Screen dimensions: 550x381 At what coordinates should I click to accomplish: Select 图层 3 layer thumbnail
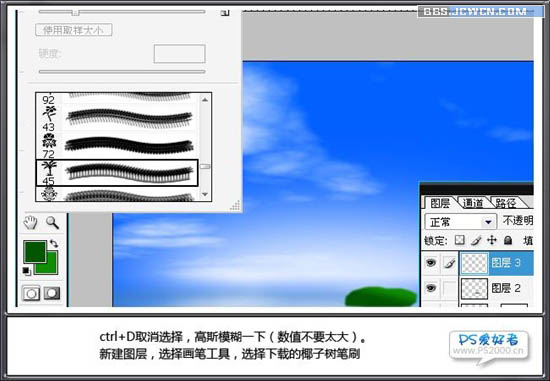474,263
